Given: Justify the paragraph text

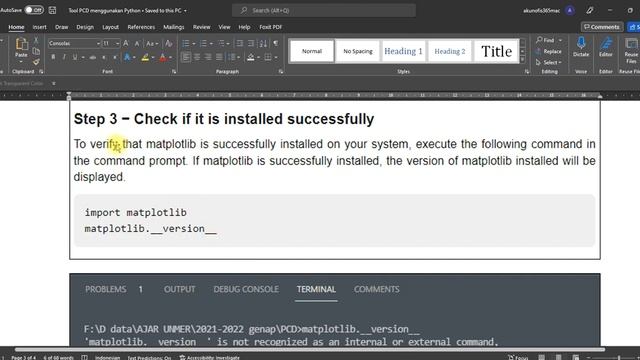Looking at the screenshot, I should (219, 58).
